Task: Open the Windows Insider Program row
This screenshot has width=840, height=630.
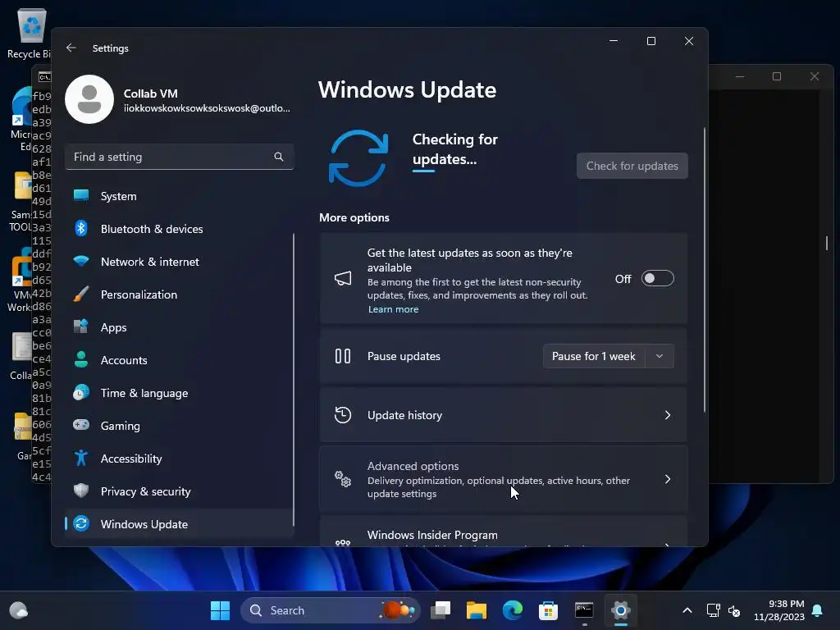Action: pyautogui.click(x=504, y=532)
